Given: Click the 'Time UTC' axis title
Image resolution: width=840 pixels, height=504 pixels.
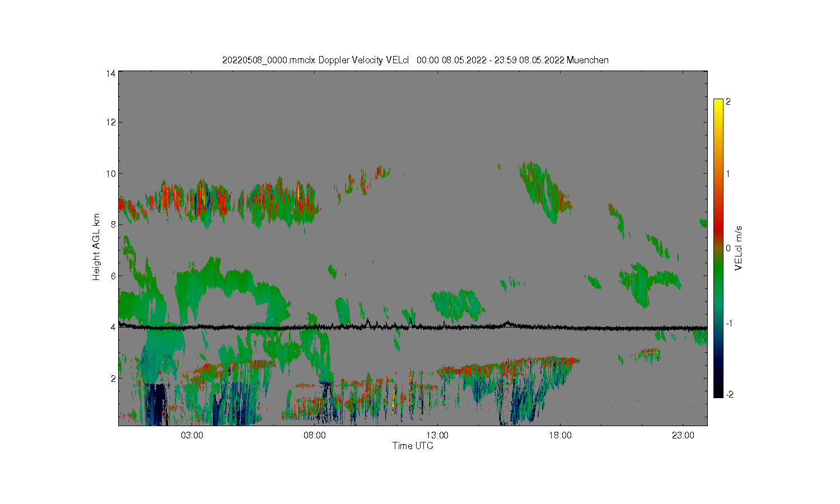Looking at the screenshot, I should (x=413, y=446).
